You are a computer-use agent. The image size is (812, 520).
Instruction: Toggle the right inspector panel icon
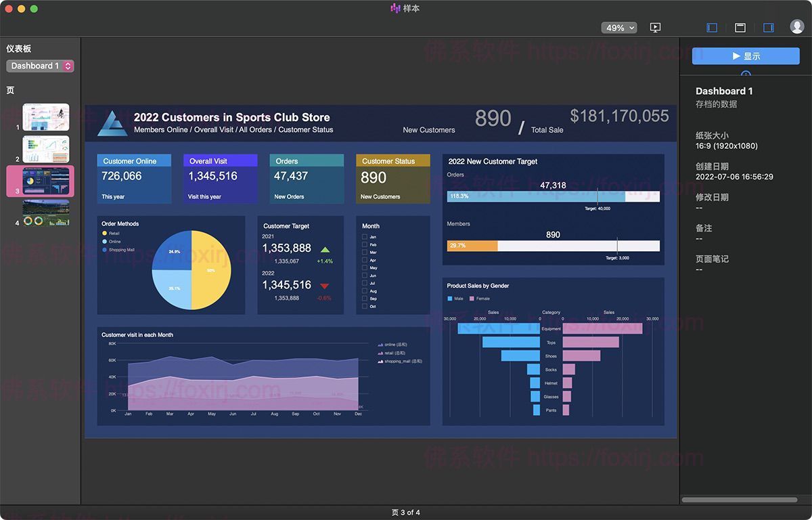click(x=769, y=28)
